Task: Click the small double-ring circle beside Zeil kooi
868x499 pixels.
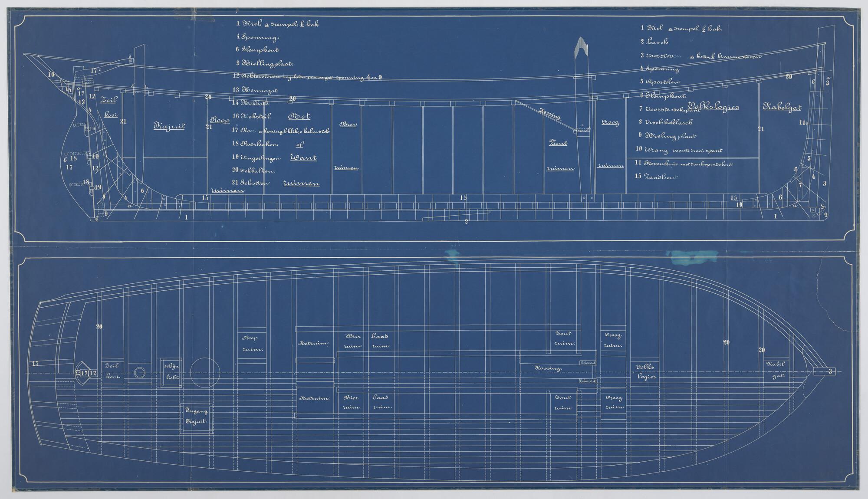Action: [140, 373]
